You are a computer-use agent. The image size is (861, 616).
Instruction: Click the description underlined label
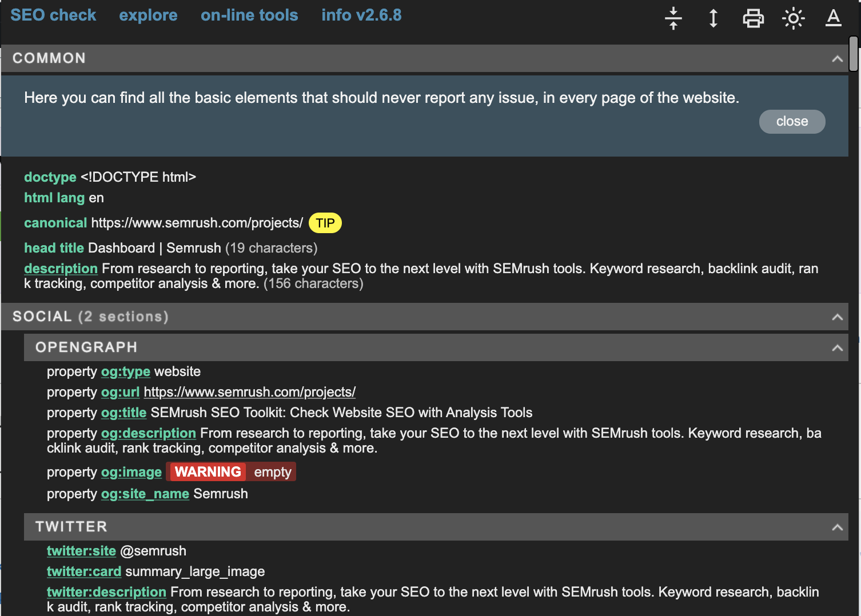[61, 268]
